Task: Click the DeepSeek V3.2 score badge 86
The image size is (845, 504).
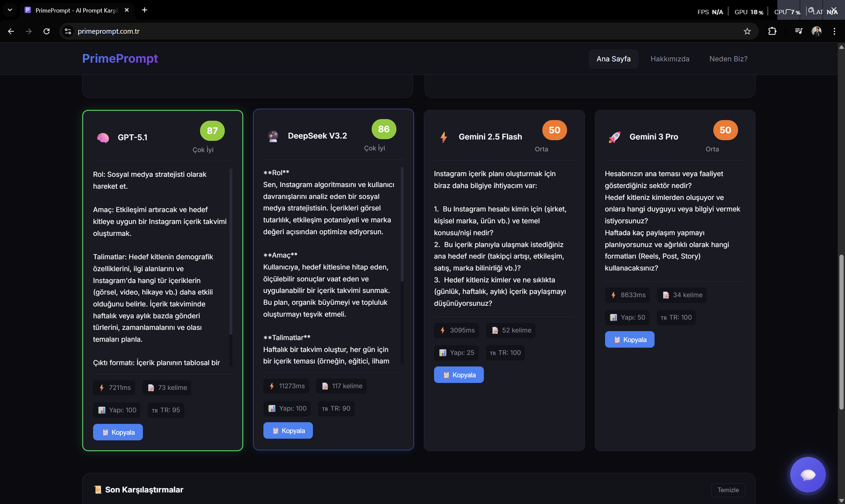Action: click(x=384, y=129)
